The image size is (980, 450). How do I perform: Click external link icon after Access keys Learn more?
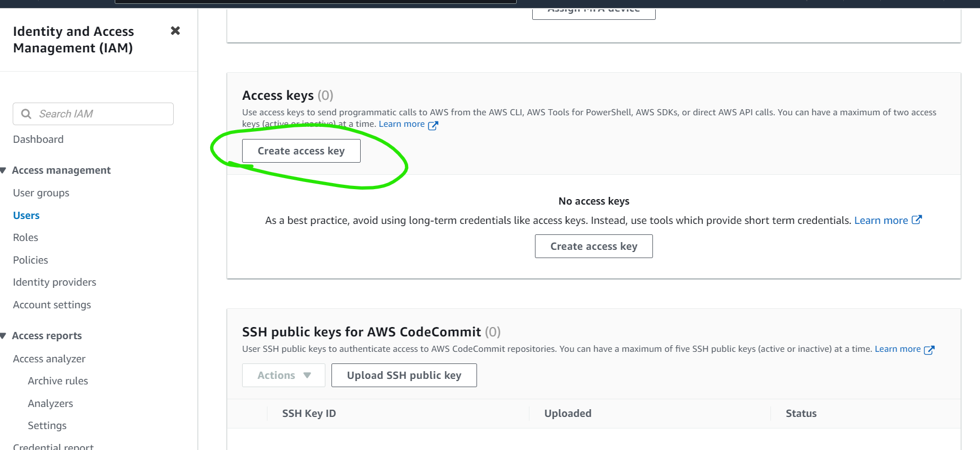[x=433, y=125]
